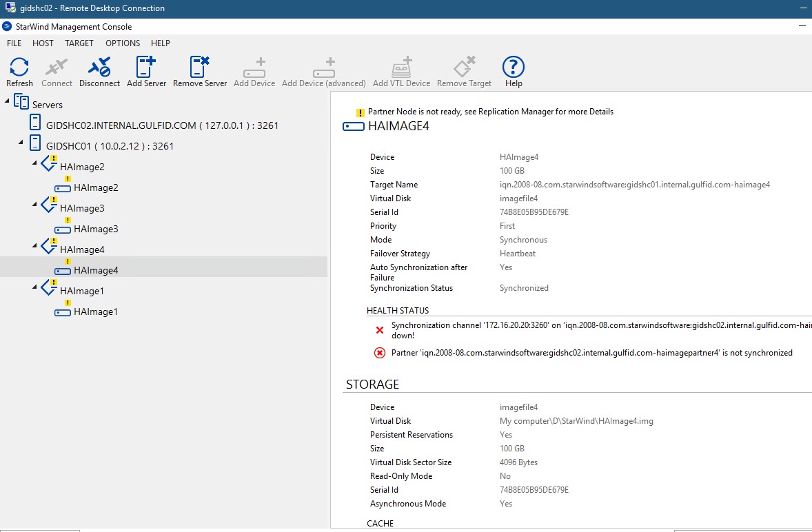
Task: Click the Disconnect toolbar icon
Action: click(x=99, y=67)
